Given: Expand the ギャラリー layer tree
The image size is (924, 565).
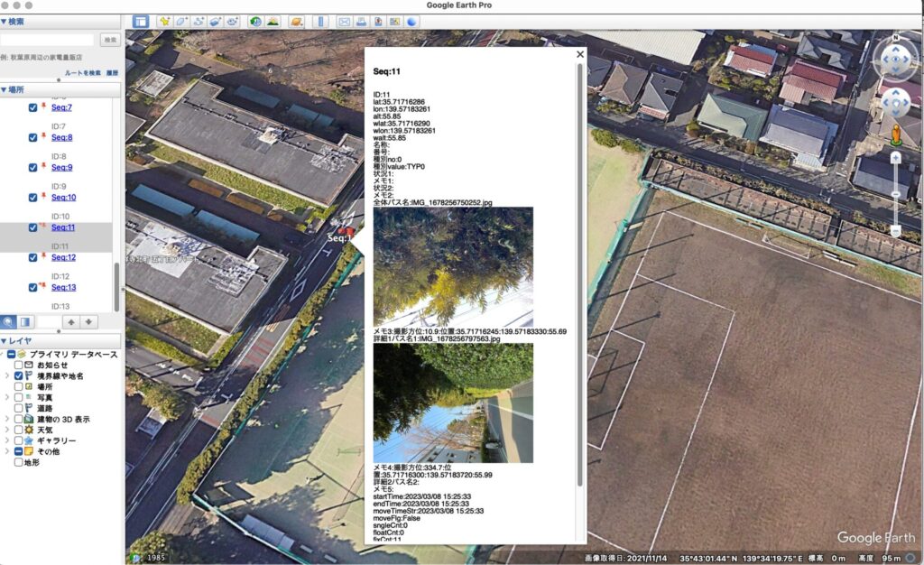Looking at the screenshot, I should [x=7, y=440].
